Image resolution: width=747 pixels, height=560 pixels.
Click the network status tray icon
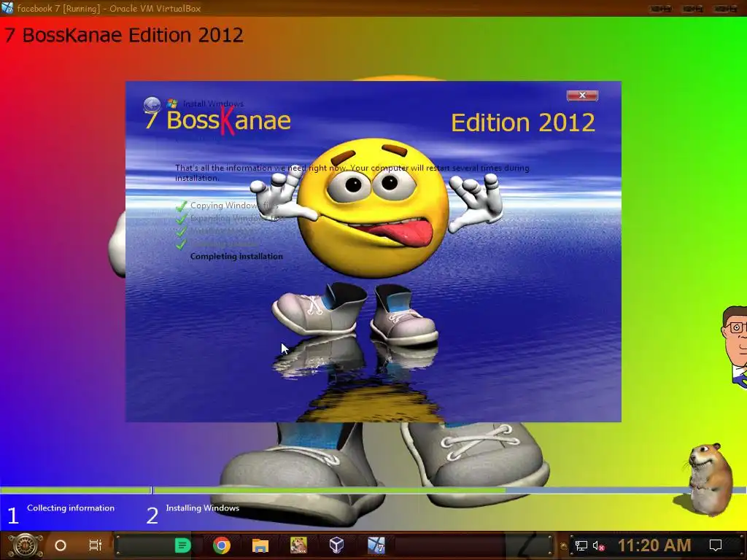click(581, 545)
